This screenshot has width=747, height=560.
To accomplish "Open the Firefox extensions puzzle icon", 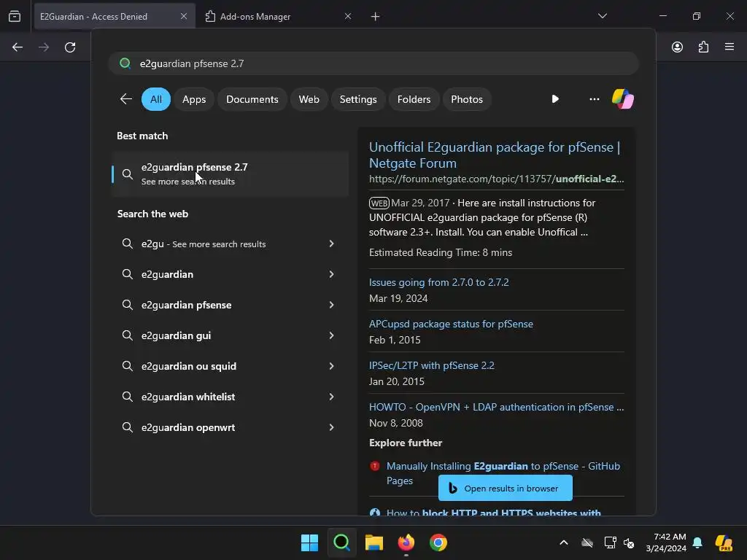I will tap(703, 47).
